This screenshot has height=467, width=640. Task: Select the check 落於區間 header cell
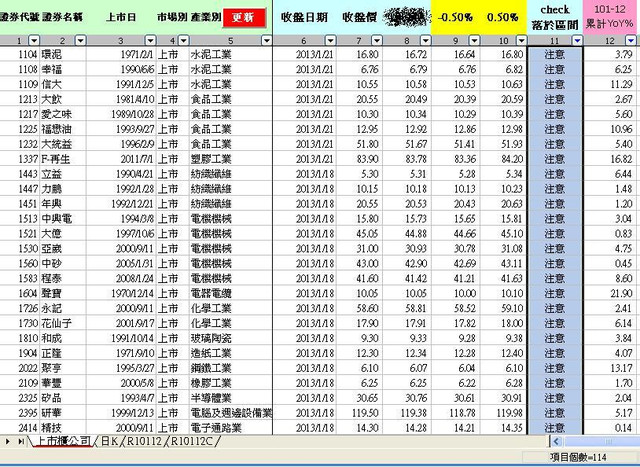point(555,17)
